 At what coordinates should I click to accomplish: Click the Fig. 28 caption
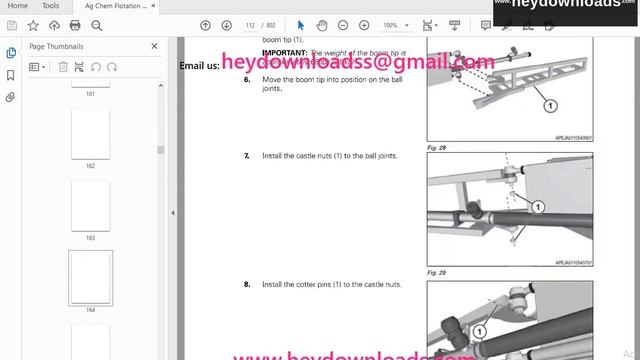436,148
